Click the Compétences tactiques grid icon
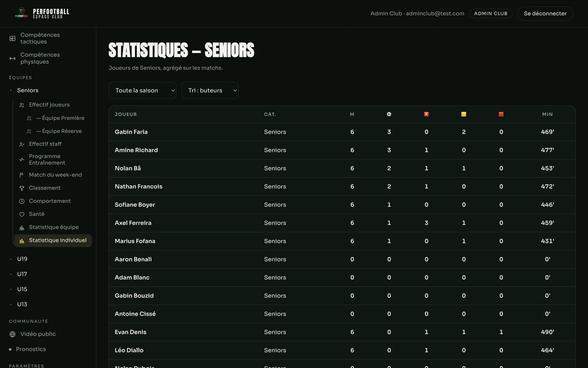Viewport: 588px width, 368px height. [x=12, y=38]
